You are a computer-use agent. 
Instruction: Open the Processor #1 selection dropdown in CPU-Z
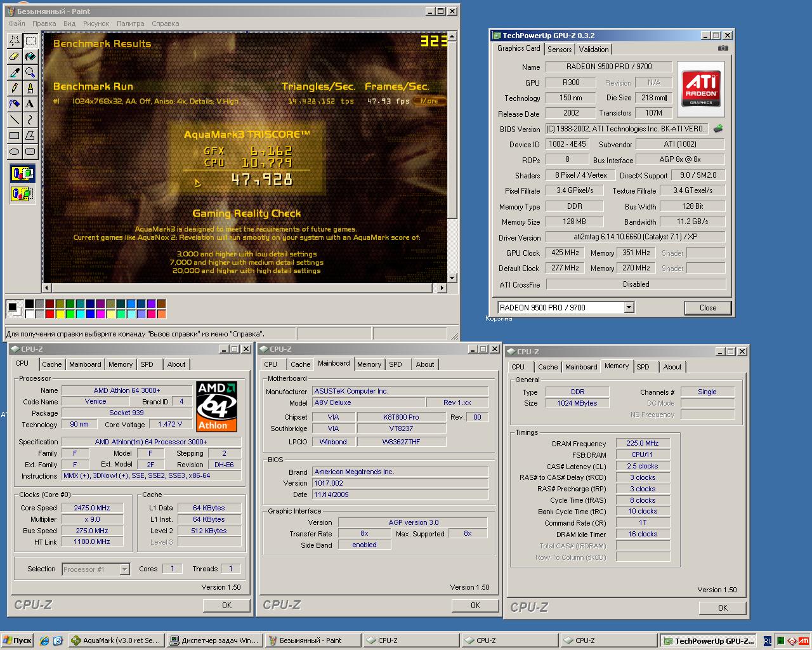(124, 569)
